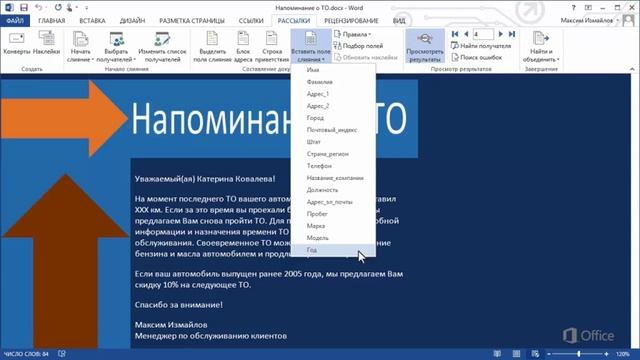The image size is (640, 360).
Task: Select Адрес_2 merge field
Action: click(333, 106)
